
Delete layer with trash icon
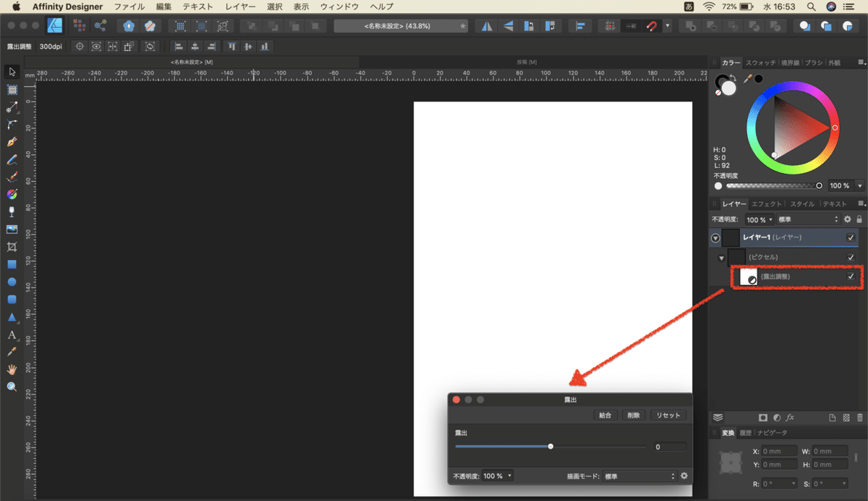[859, 418]
